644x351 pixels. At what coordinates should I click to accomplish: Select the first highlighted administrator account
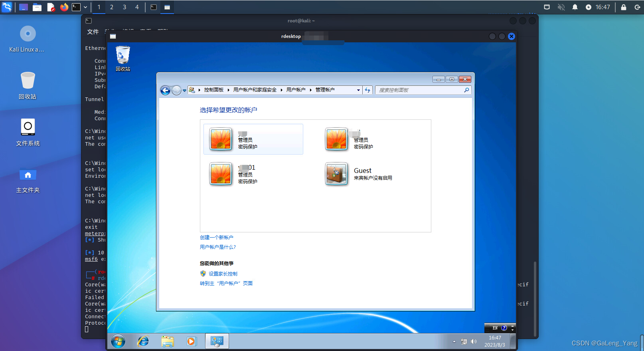(253, 139)
